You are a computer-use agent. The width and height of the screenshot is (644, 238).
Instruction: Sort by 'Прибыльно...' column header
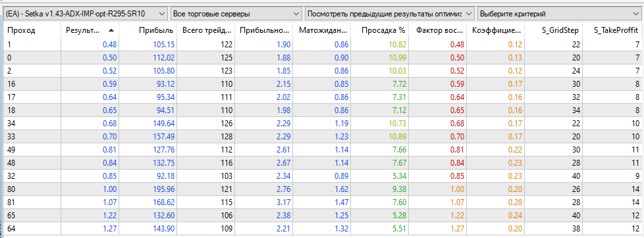pos(263,30)
